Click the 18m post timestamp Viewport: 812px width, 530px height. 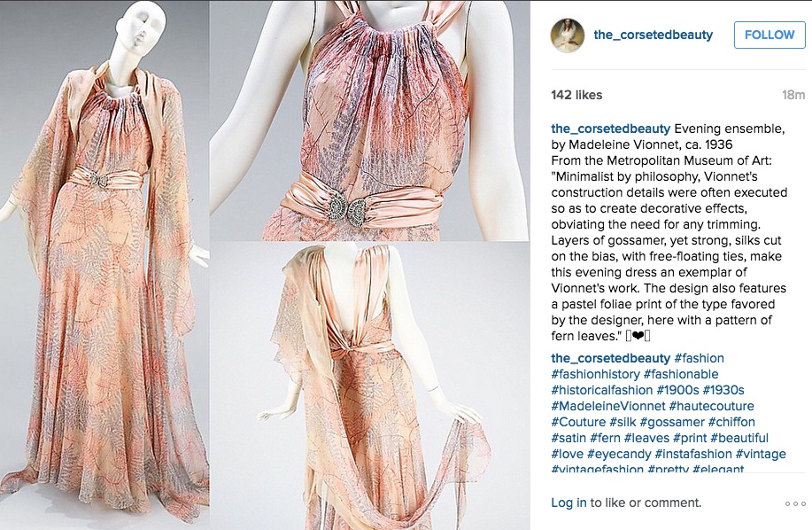[793, 95]
